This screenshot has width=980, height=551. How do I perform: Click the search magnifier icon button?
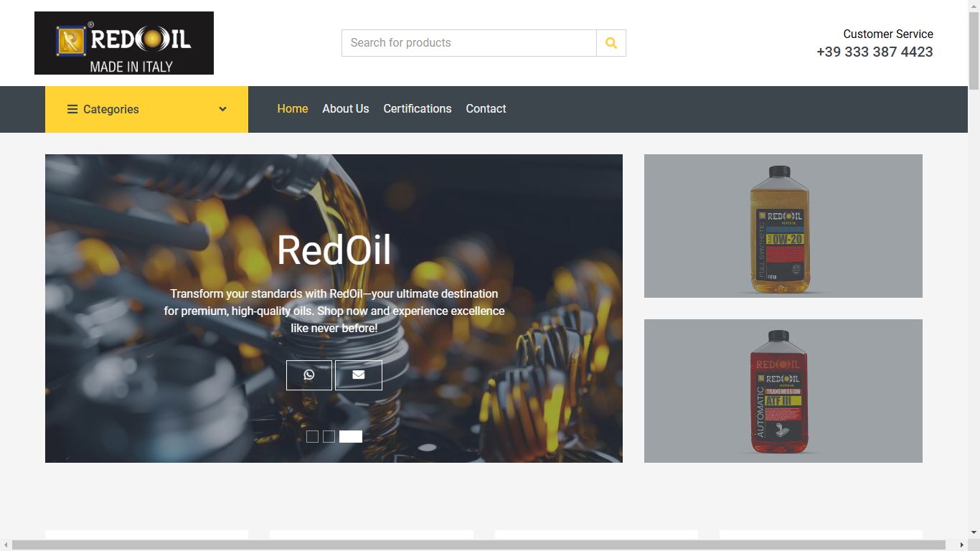(x=611, y=43)
